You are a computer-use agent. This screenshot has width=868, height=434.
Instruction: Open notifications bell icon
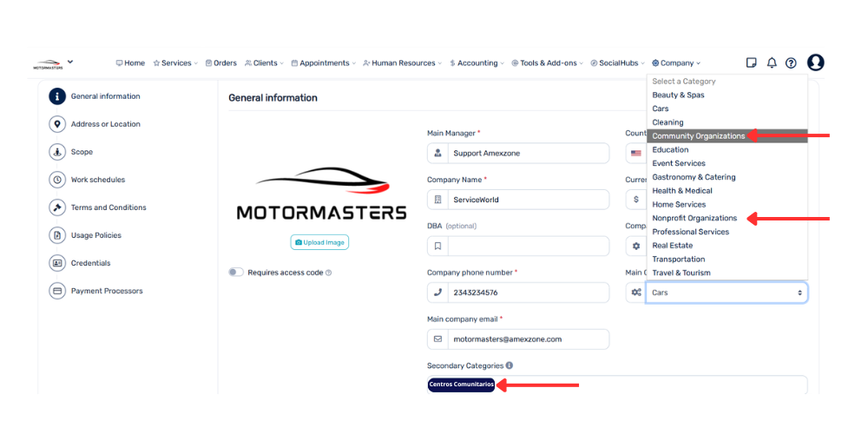point(772,63)
